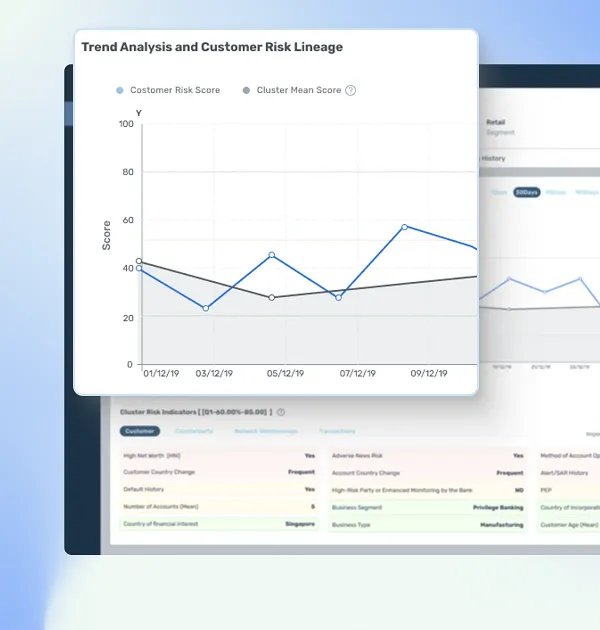Click the 'Customer Country Change' row

(x=219, y=472)
